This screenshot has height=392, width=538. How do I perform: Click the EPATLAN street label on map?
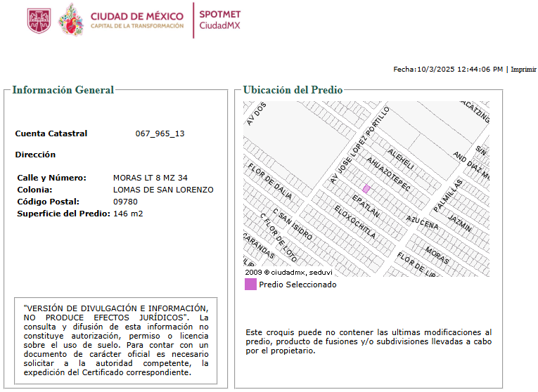366,207
